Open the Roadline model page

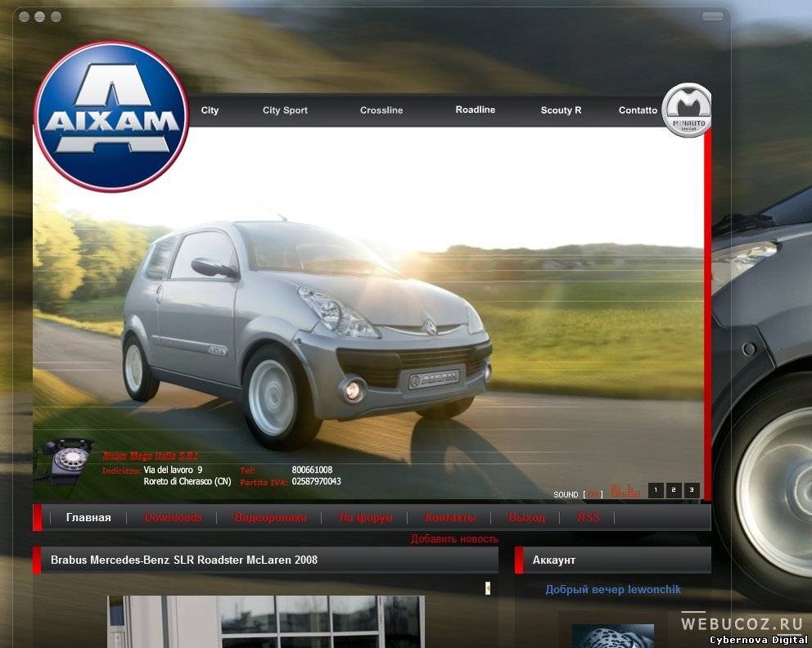(476, 110)
